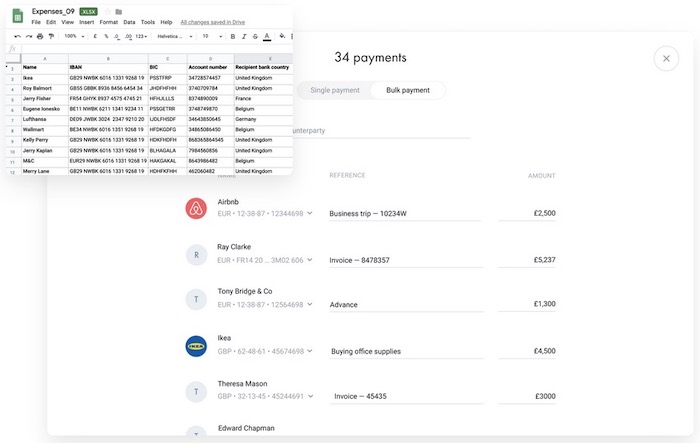Expand Theresa Mason account details chevron
700x443 pixels.
[310, 396]
